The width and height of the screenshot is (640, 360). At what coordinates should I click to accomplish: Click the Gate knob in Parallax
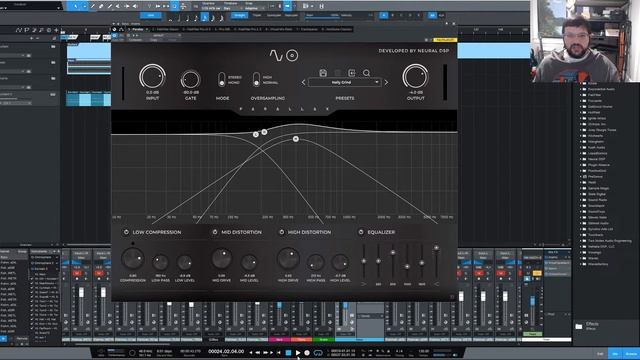[x=190, y=79]
